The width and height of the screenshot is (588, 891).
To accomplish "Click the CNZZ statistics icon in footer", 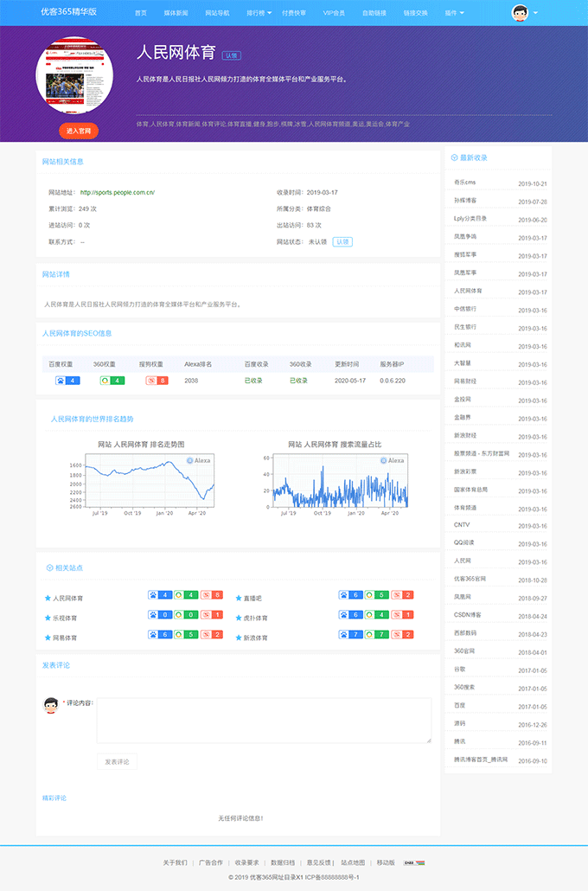I will click(414, 862).
